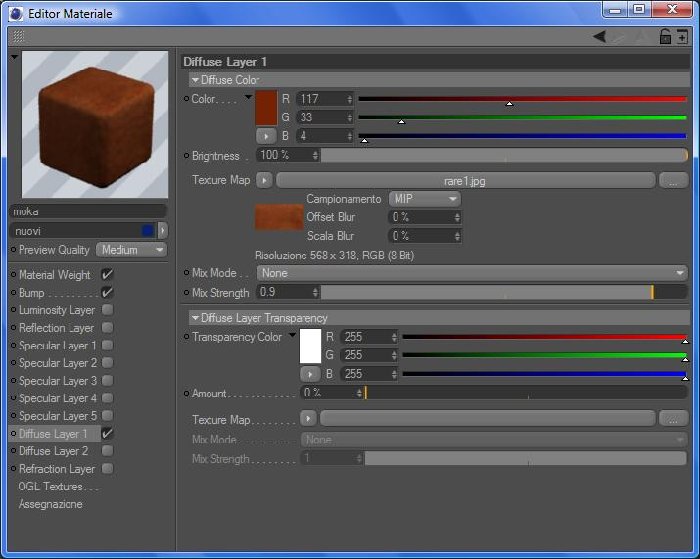Click the Mix Strength value field 0.9
Screen dimensions: 700x559
click(x=288, y=292)
